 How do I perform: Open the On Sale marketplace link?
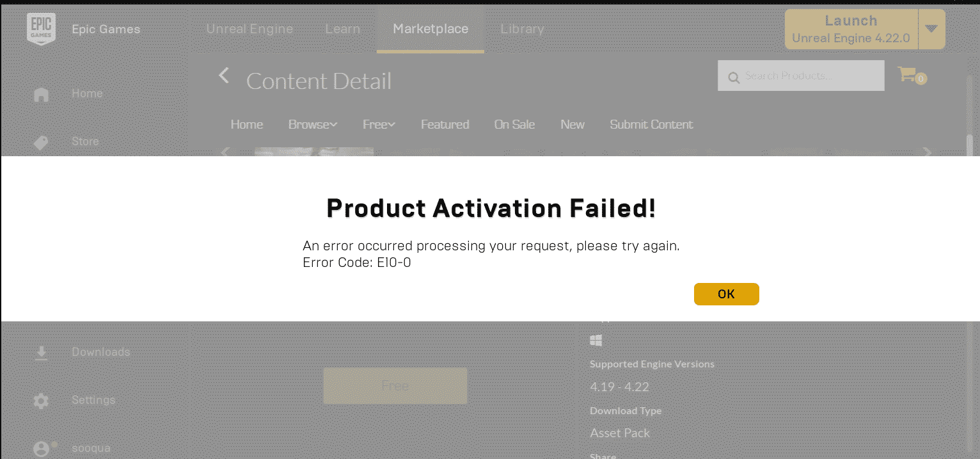(514, 124)
